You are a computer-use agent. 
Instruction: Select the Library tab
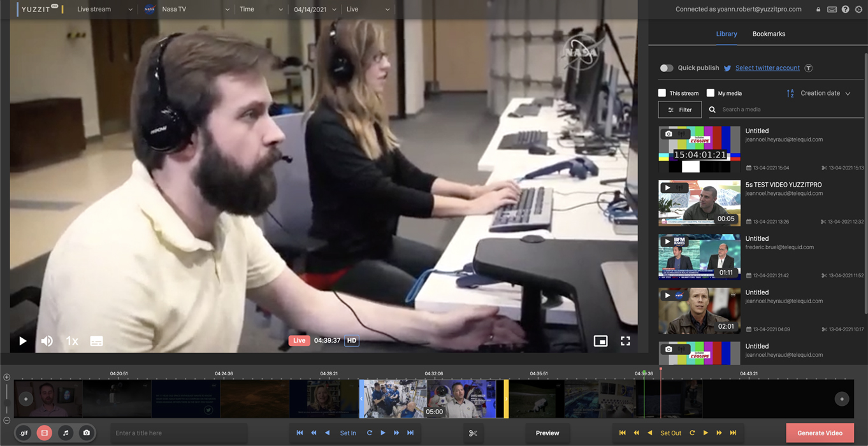727,34
